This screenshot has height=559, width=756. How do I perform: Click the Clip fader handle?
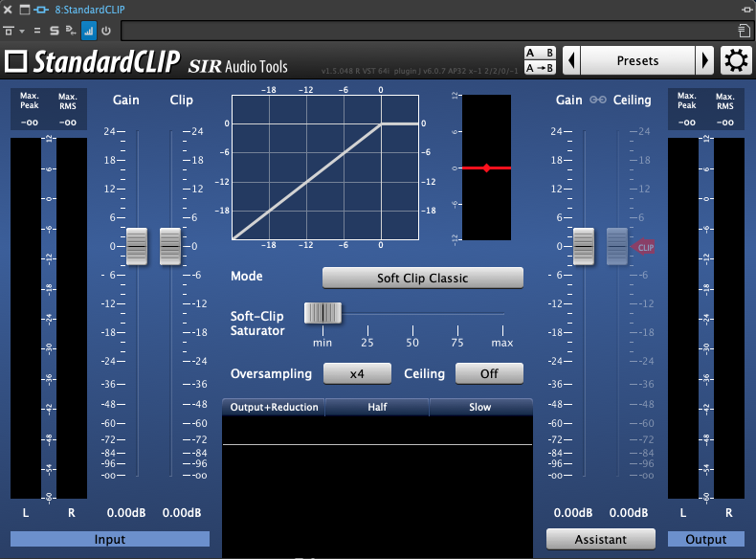click(x=170, y=246)
